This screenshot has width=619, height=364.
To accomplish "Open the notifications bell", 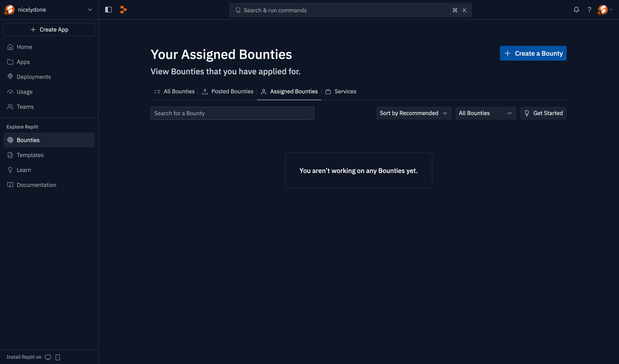I will click(576, 10).
